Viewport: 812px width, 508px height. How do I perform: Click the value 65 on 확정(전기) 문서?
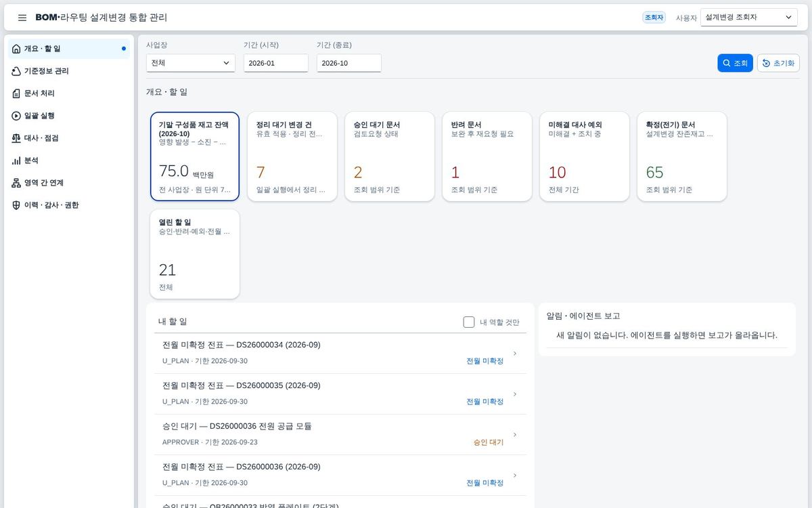click(655, 172)
